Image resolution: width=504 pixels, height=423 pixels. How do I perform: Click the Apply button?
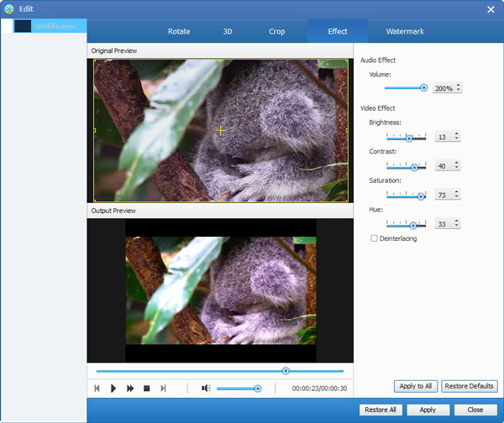pos(428,410)
